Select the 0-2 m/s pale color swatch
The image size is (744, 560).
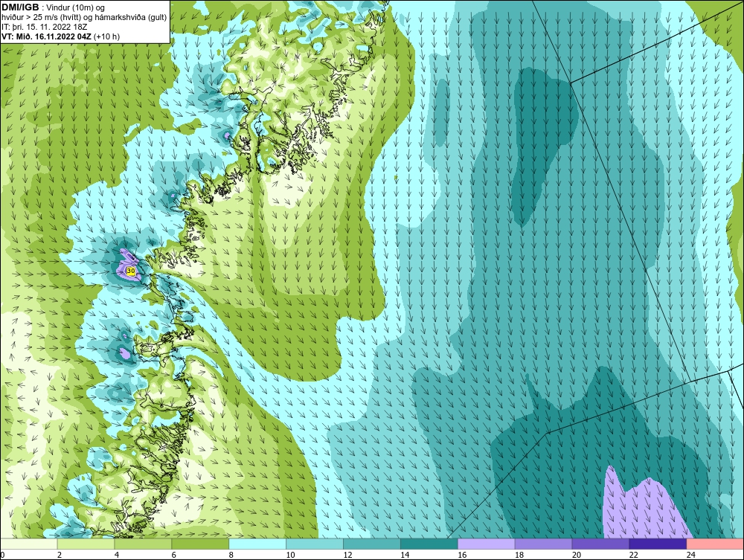click(x=29, y=544)
